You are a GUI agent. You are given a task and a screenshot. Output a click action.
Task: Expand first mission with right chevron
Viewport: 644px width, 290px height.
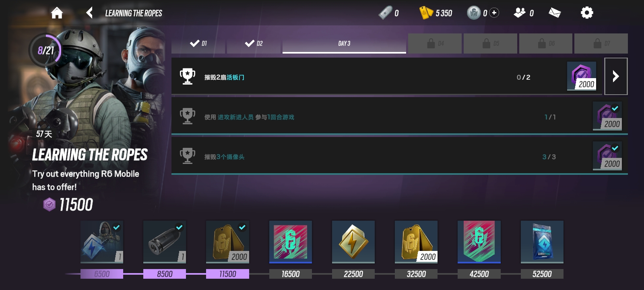[616, 76]
